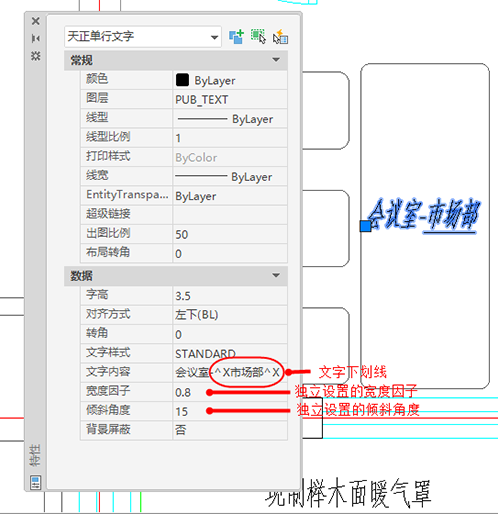This screenshot has width=498, height=516.
Task: Select the 文字样式 STANDARD field
Action: pyautogui.click(x=230, y=353)
